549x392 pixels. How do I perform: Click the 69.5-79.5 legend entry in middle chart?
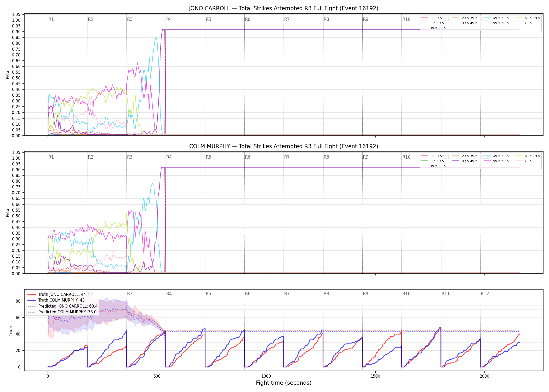pos(527,156)
